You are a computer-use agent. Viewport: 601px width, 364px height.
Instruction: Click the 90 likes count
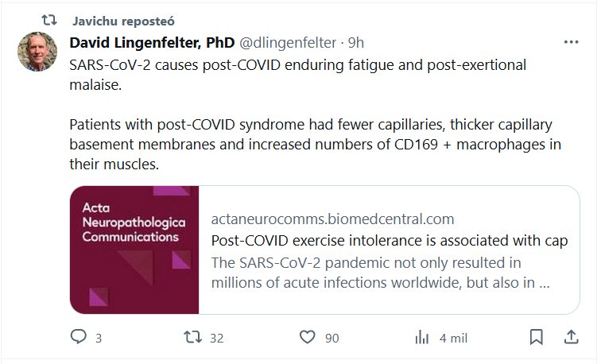[x=332, y=339]
